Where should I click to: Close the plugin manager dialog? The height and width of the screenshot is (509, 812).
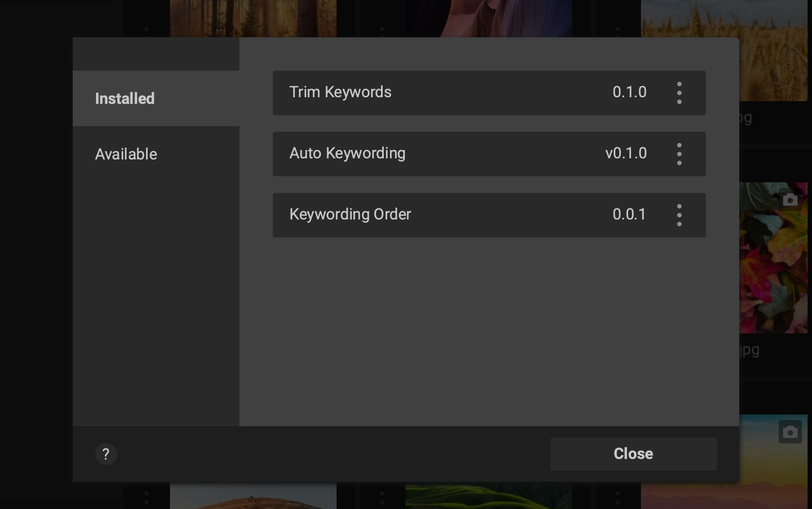click(x=633, y=454)
